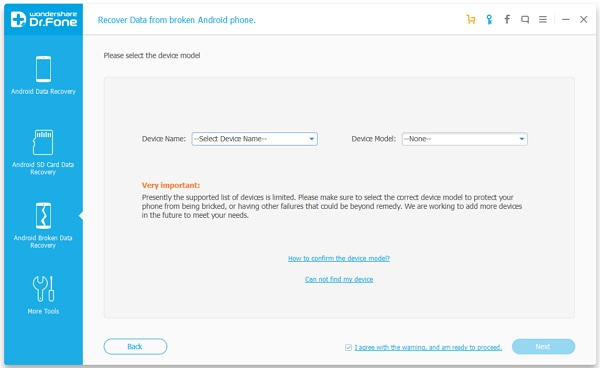Click the 'Device Model:' label
Viewport: 600px width, 368px height.
pyautogui.click(x=374, y=139)
